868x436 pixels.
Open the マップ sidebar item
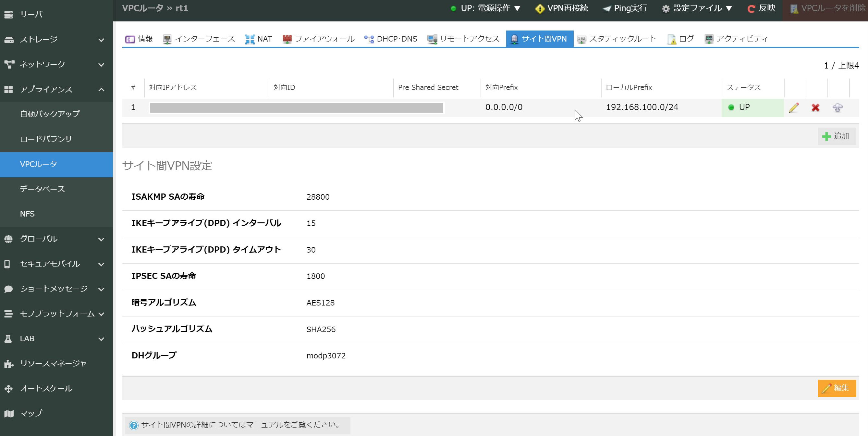coord(31,413)
